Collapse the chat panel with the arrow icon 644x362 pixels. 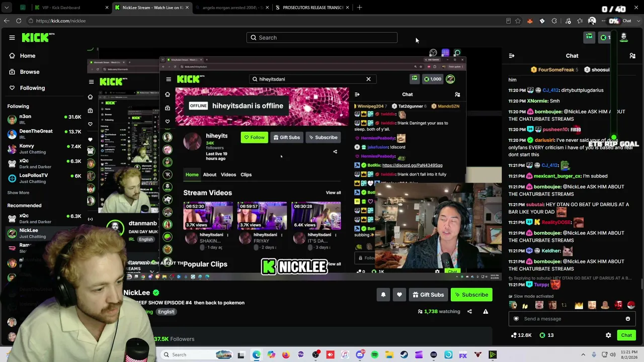(512, 56)
